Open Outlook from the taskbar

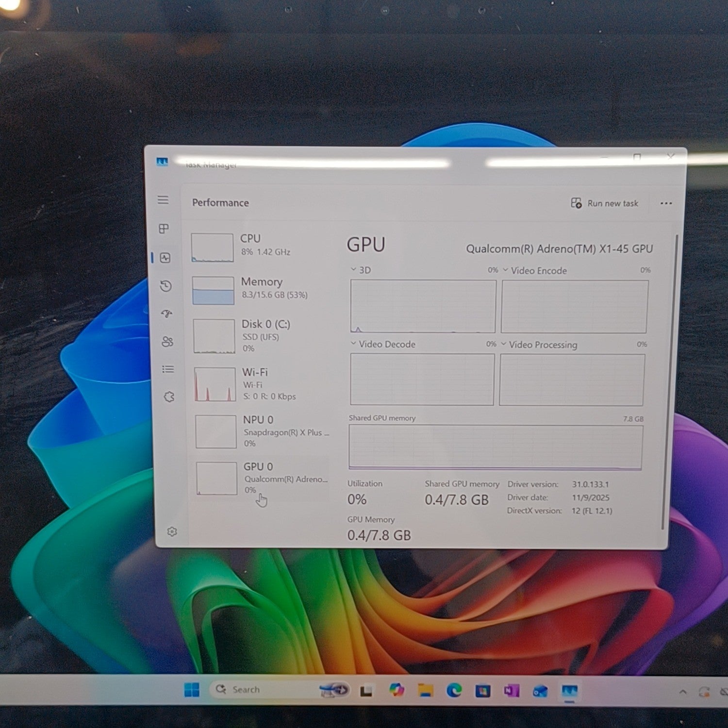coord(540,691)
